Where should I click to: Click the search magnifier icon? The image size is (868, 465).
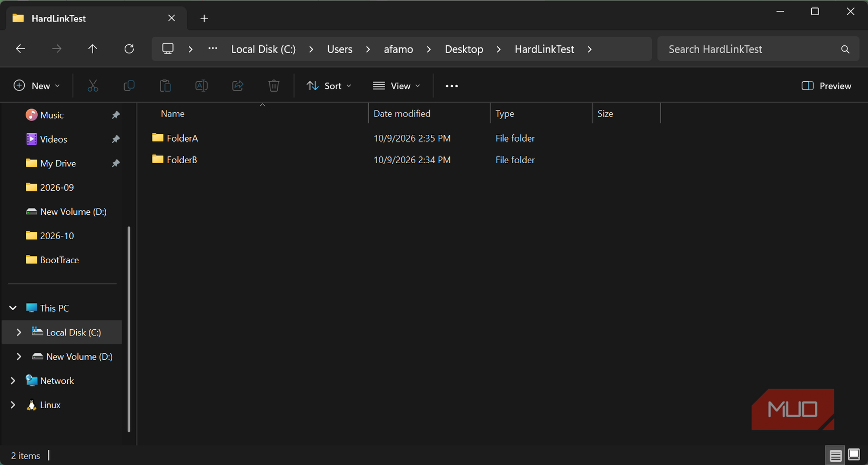point(845,49)
